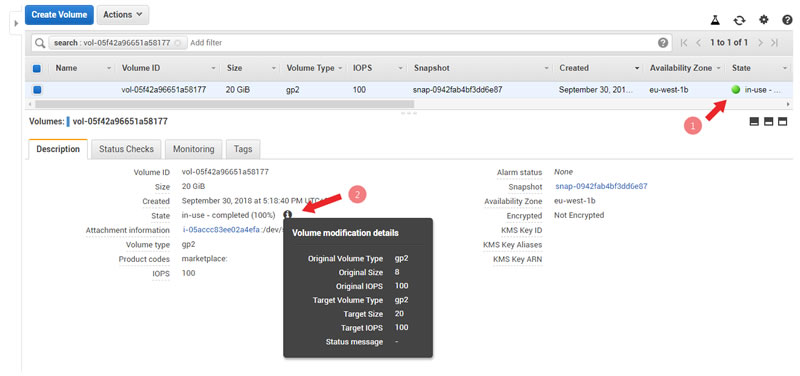The height and width of the screenshot is (376, 800).
Task: Open the filter help icon in search bar
Action: click(x=663, y=43)
